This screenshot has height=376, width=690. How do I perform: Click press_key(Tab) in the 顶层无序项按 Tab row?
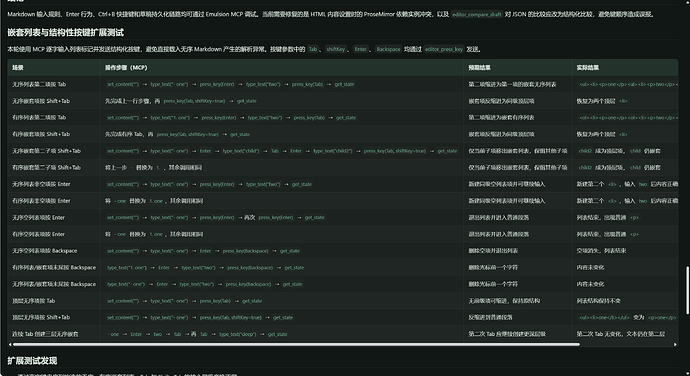[x=215, y=301]
